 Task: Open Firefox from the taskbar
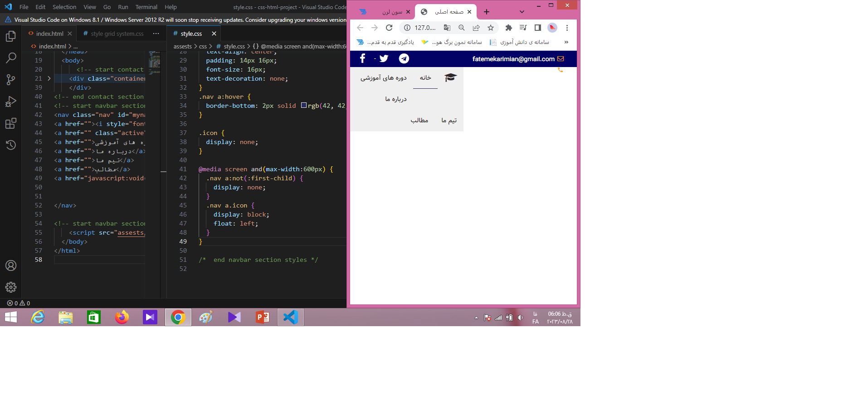tap(122, 317)
